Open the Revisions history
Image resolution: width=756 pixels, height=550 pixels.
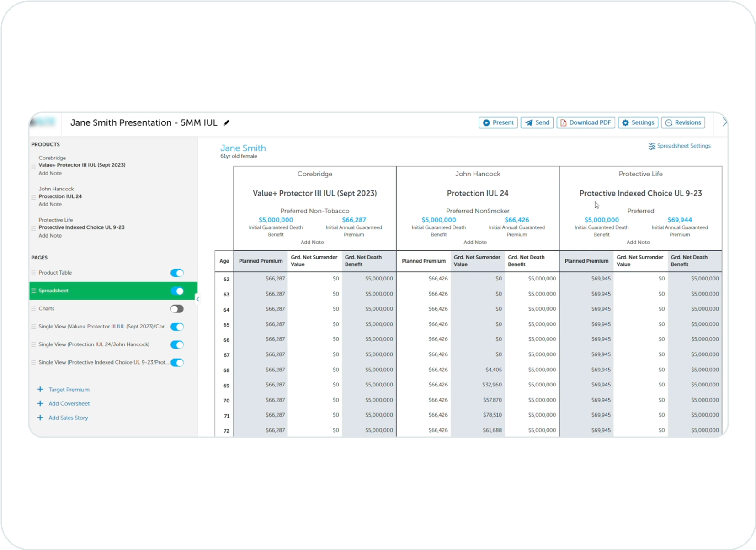[683, 123]
